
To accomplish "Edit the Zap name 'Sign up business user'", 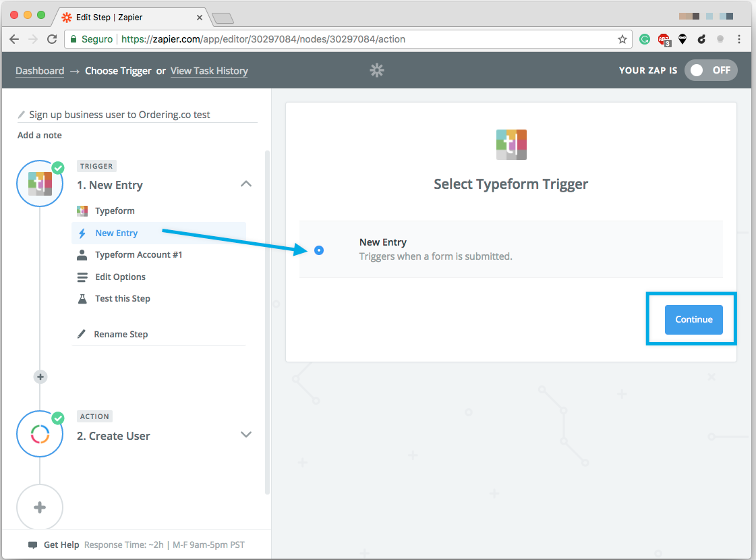I will (119, 115).
